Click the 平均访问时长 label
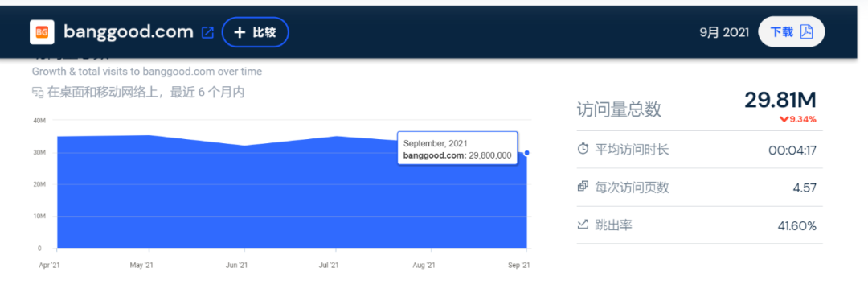 pyautogui.click(x=632, y=149)
